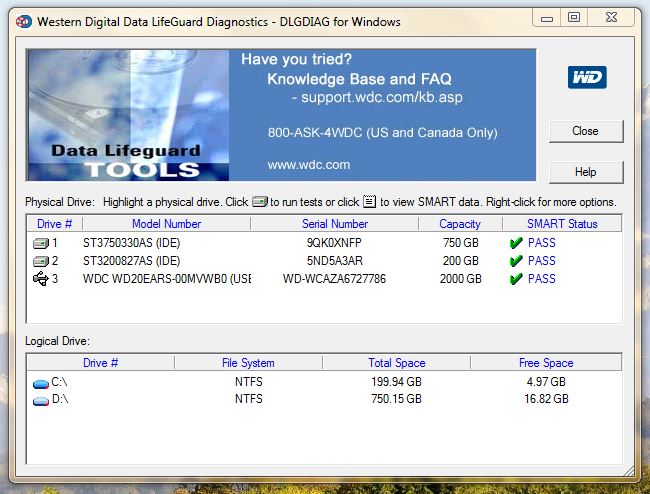This screenshot has width=650, height=494.
Task: Select the C:\ logical drive label
Action: [59, 382]
